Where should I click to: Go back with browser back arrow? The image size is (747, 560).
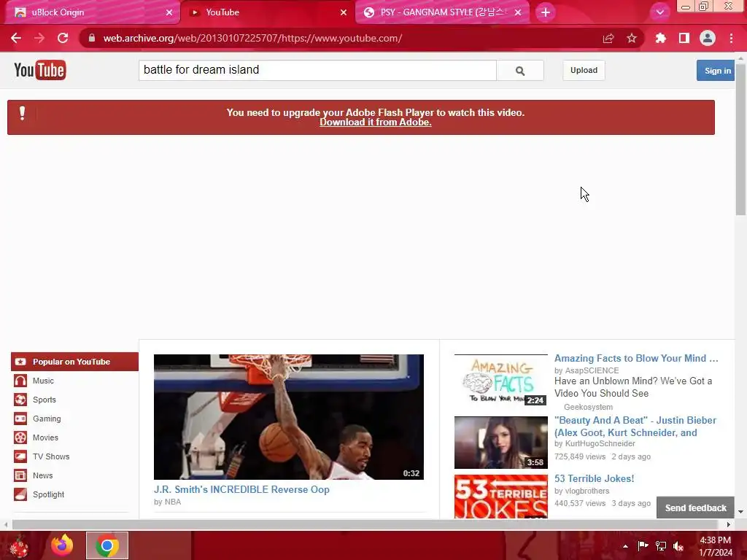16,38
